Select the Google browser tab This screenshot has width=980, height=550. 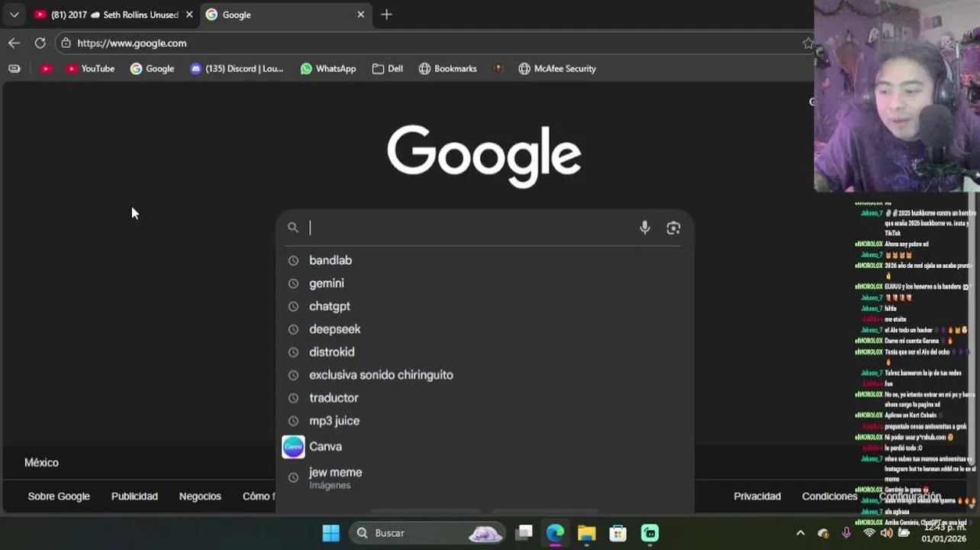285,15
